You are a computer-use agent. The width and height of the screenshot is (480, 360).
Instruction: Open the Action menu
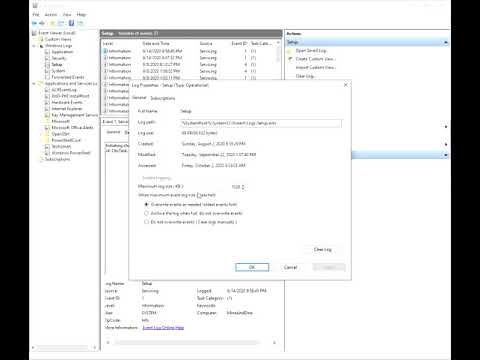point(51,15)
